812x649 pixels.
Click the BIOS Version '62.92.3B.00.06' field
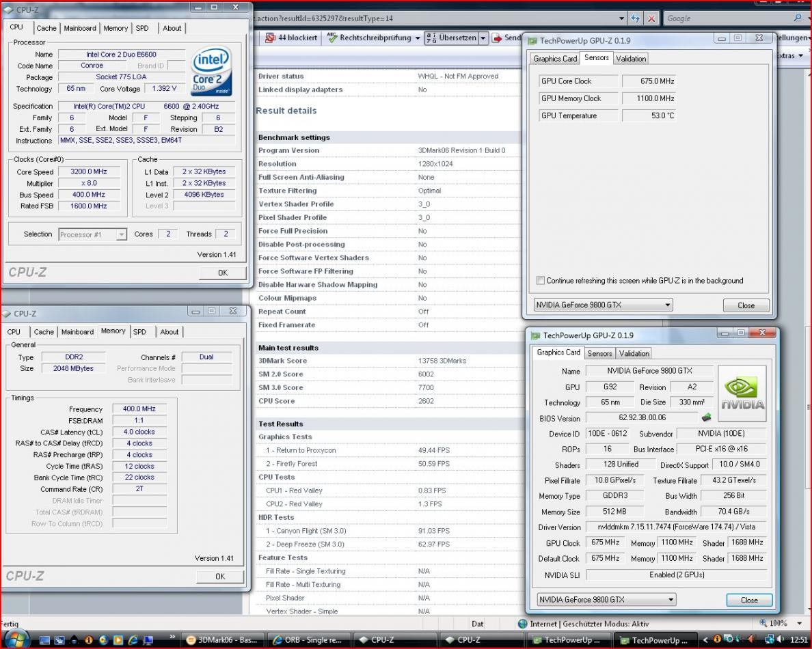tap(642, 417)
